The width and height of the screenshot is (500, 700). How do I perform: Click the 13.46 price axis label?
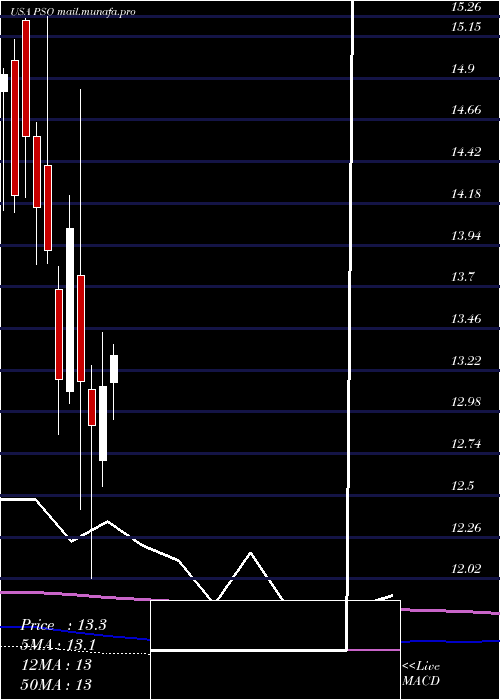tap(466, 319)
